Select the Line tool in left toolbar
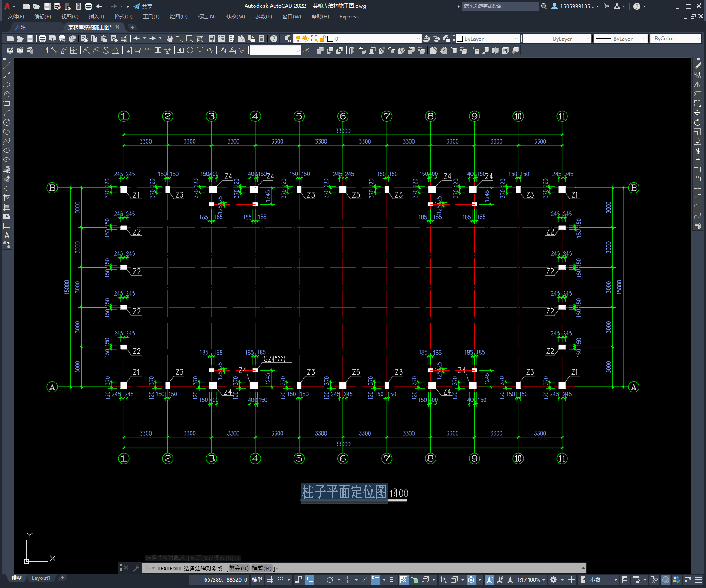The height and width of the screenshot is (588, 706). point(7,66)
